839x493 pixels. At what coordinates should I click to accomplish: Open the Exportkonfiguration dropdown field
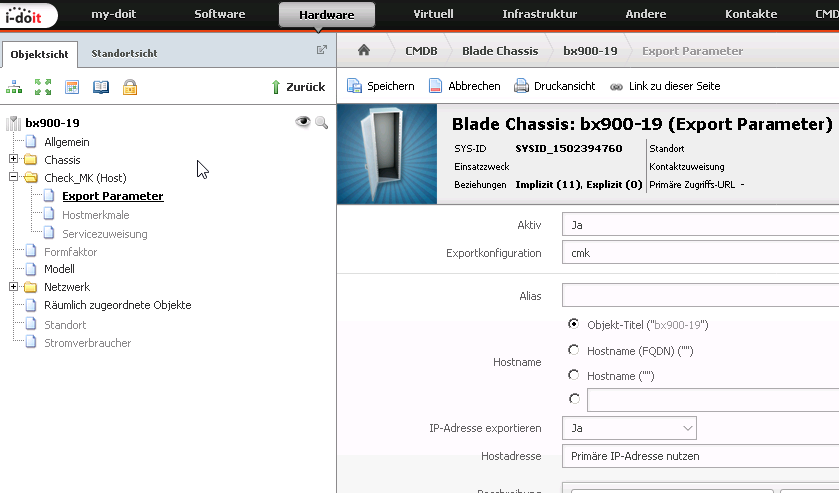(x=700, y=253)
